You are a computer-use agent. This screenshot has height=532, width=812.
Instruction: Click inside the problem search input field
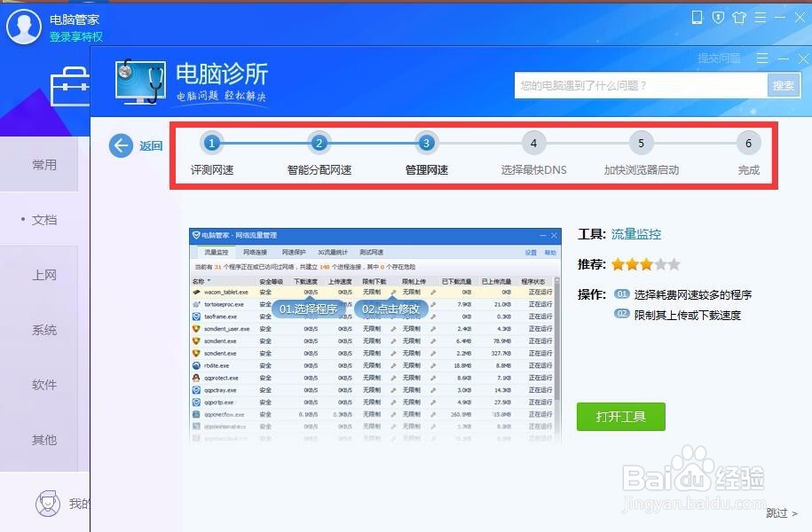[x=639, y=85]
